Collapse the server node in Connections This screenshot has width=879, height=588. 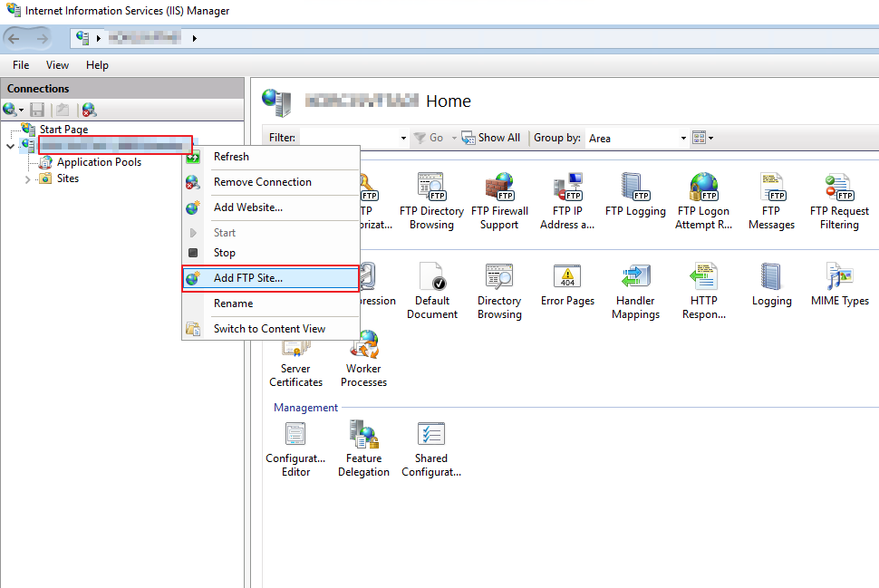10,146
